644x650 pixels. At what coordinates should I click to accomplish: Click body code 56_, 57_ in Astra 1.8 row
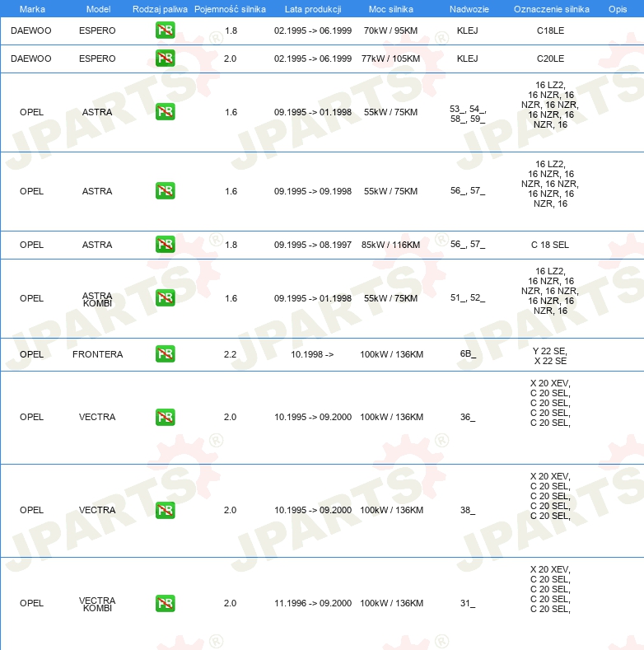click(468, 244)
